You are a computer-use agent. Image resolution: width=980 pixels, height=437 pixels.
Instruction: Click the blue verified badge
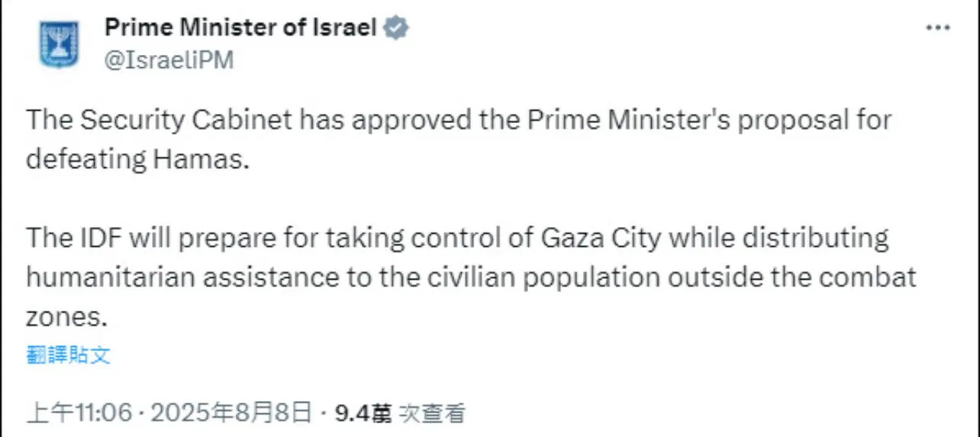[x=395, y=28]
